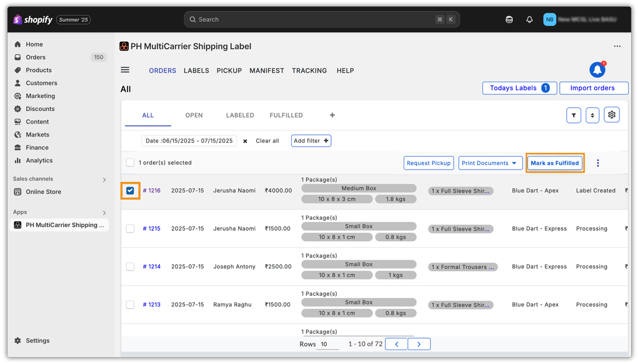Open order # 1214 link
638x364 pixels.
pyautogui.click(x=151, y=267)
